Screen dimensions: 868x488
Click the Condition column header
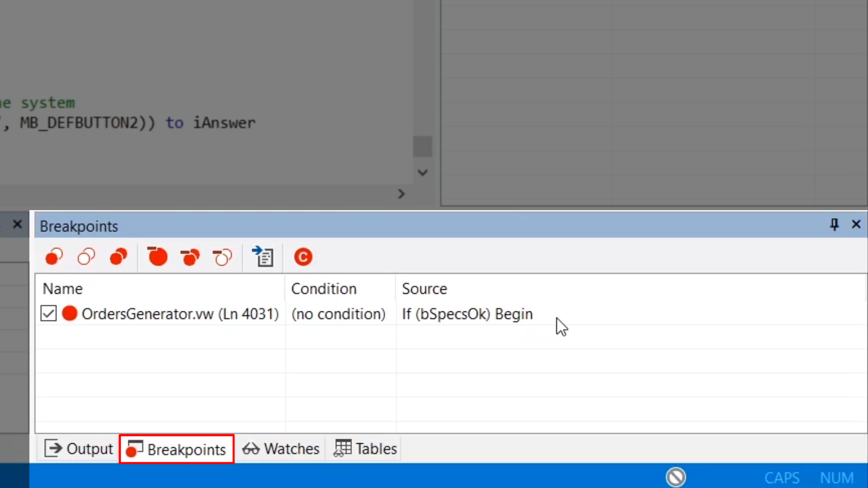[324, 289]
